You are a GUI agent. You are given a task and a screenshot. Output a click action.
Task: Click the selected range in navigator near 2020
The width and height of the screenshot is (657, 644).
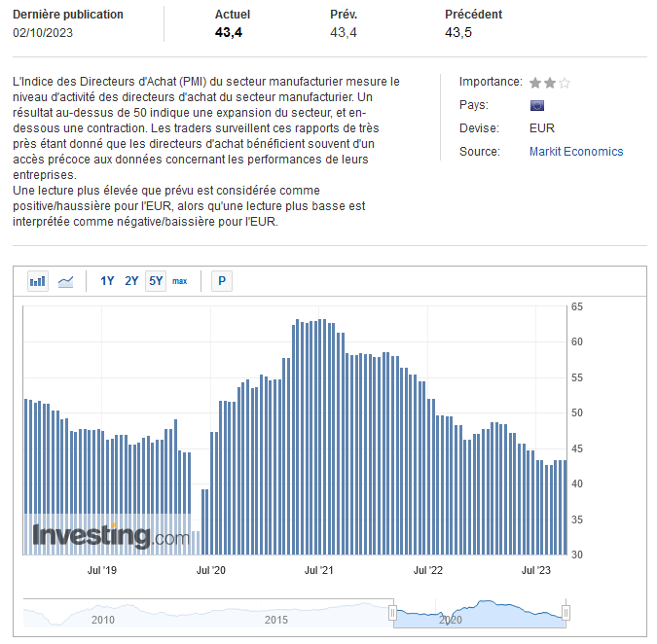[x=477, y=614]
